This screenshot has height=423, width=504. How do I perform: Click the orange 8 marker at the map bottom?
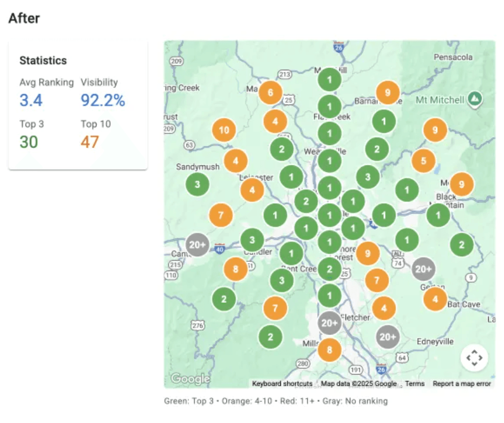pyautogui.click(x=330, y=350)
